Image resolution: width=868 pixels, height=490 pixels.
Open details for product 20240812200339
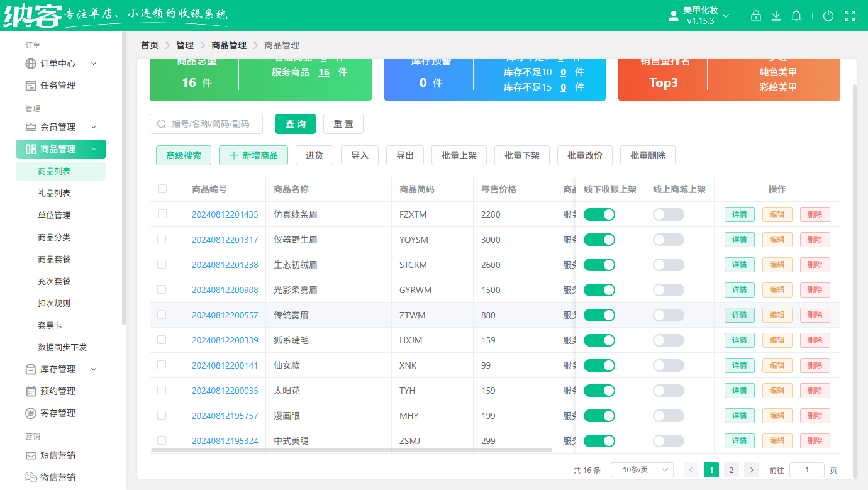[739, 340]
